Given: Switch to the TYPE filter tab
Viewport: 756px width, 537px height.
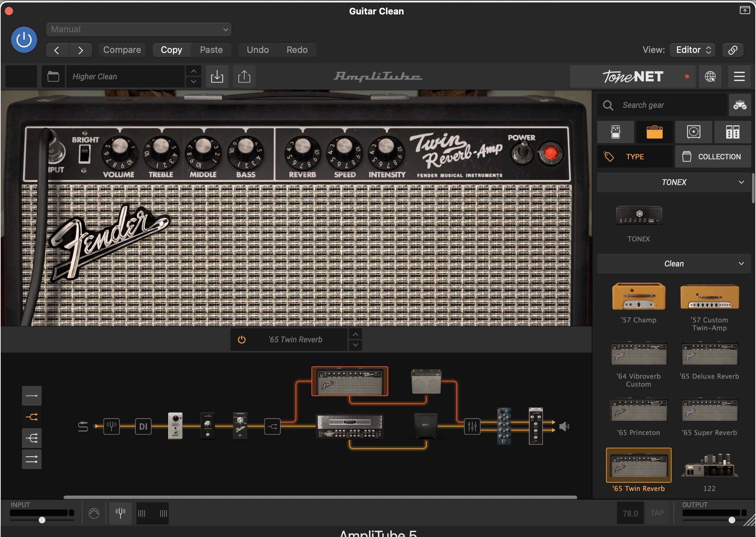Looking at the screenshot, I should pyautogui.click(x=635, y=157).
